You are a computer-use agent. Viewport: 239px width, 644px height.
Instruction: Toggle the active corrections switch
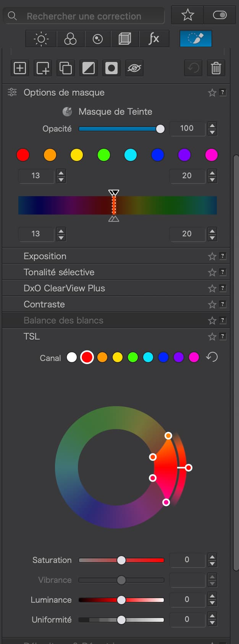coord(220,15)
